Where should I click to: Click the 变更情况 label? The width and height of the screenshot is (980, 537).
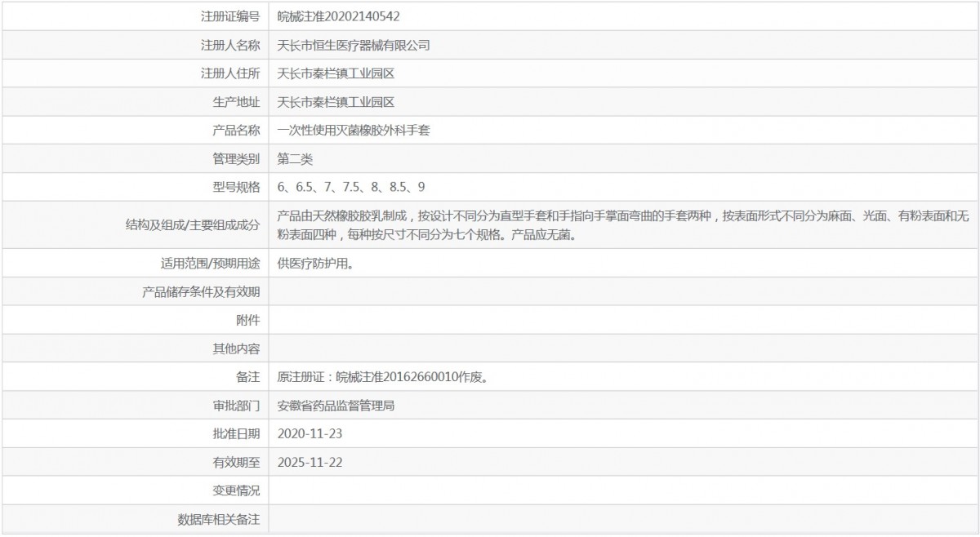click(236, 490)
